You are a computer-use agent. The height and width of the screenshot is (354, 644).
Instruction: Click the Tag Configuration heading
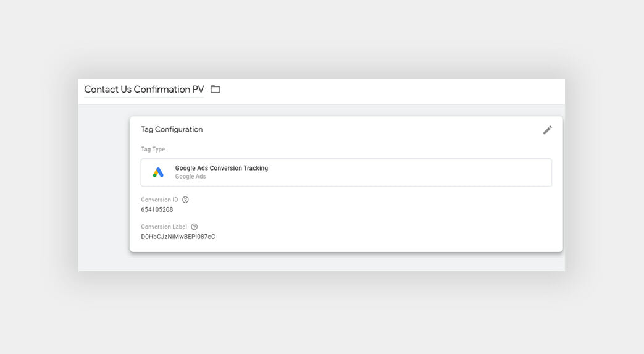pos(172,129)
